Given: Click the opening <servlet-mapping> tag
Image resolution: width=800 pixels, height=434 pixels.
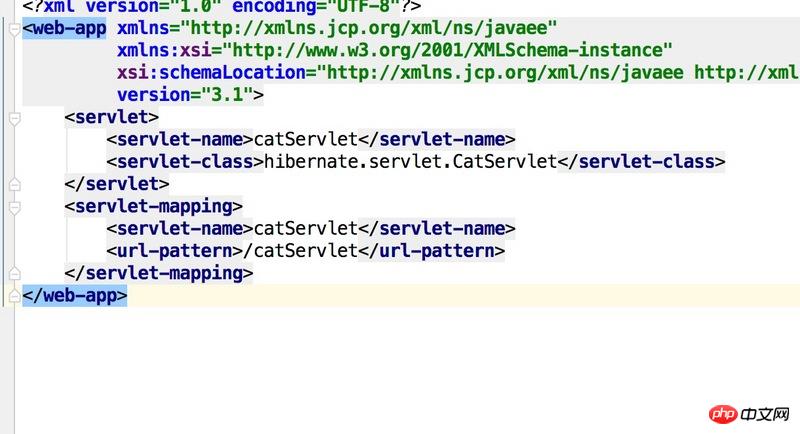Looking at the screenshot, I should [x=154, y=206].
